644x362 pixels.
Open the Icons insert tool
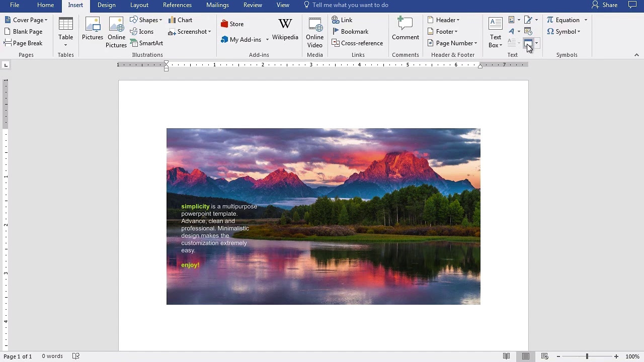(141, 32)
